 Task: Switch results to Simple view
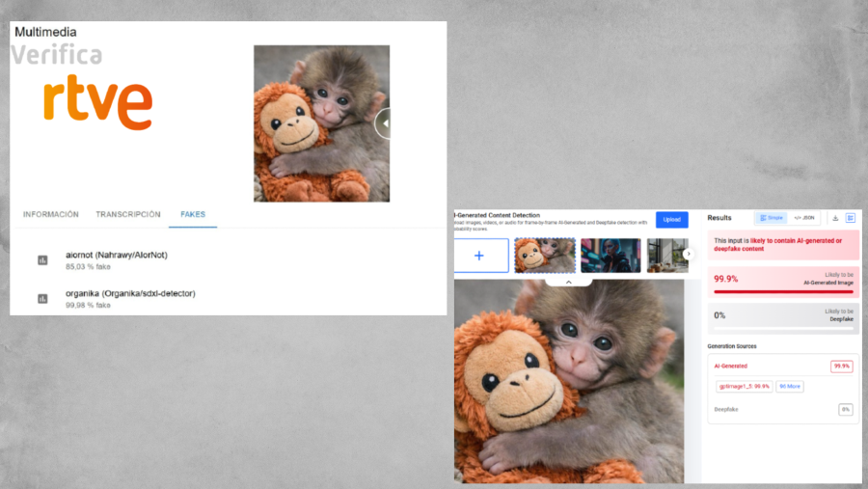771,218
